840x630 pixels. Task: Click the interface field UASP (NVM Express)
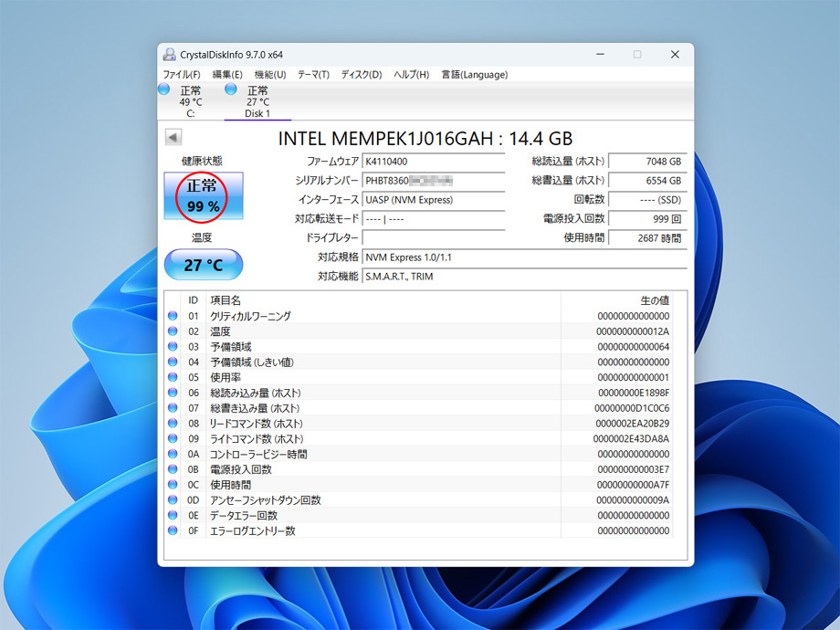pyautogui.click(x=434, y=200)
